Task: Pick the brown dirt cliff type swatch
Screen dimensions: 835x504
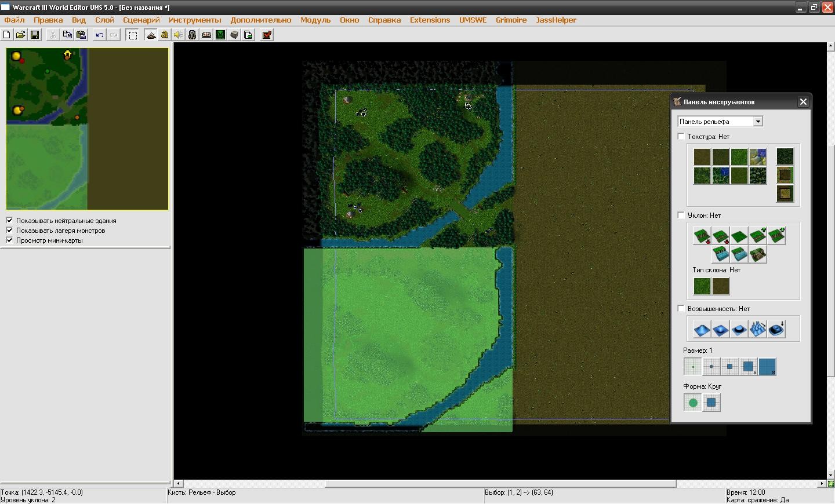Action: [x=721, y=286]
